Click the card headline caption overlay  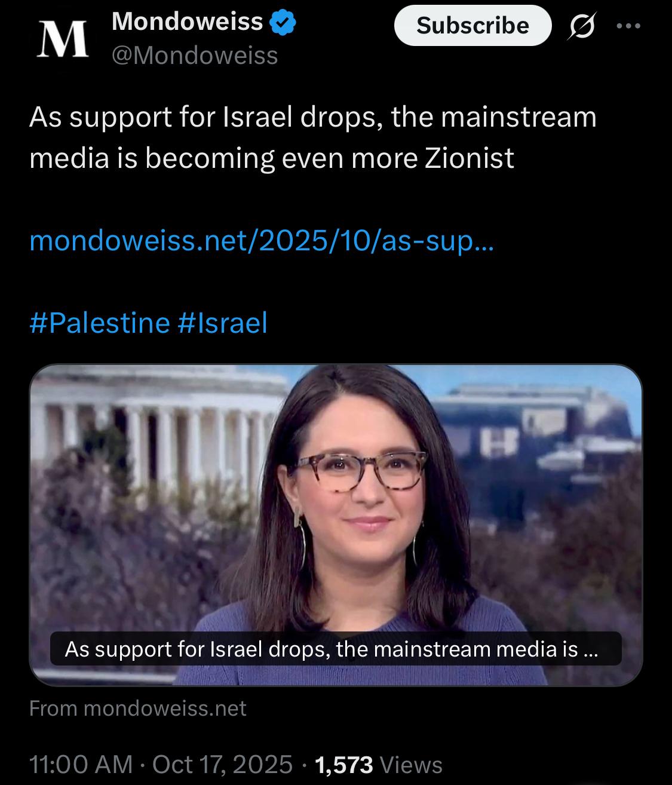coord(336,649)
